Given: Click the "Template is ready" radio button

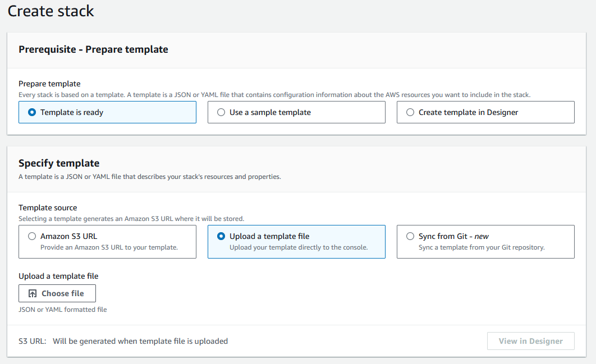Looking at the screenshot, I should (x=32, y=112).
